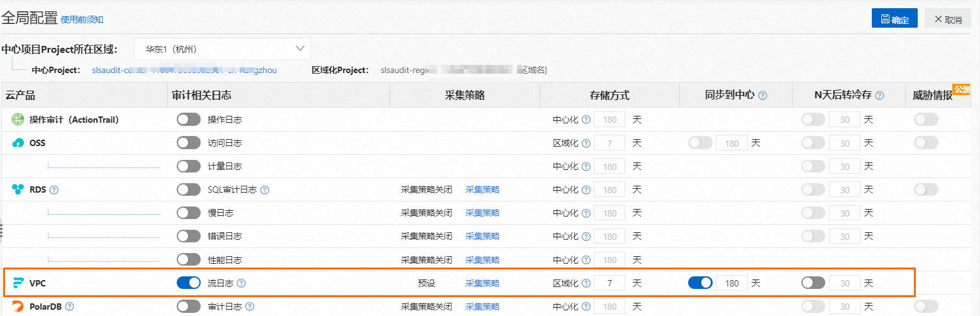The width and height of the screenshot is (980, 316).
Task: Click the 存储方式 column header
Action: point(610,96)
